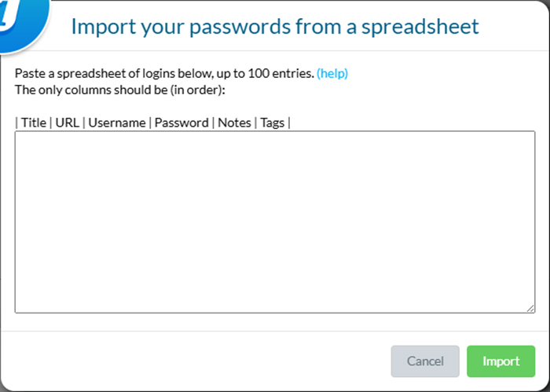Open the (help) link
This screenshot has width=550, height=392.
click(332, 74)
